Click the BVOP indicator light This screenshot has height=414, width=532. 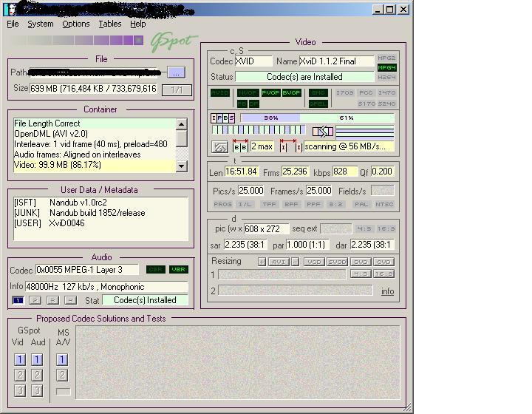[291, 92]
